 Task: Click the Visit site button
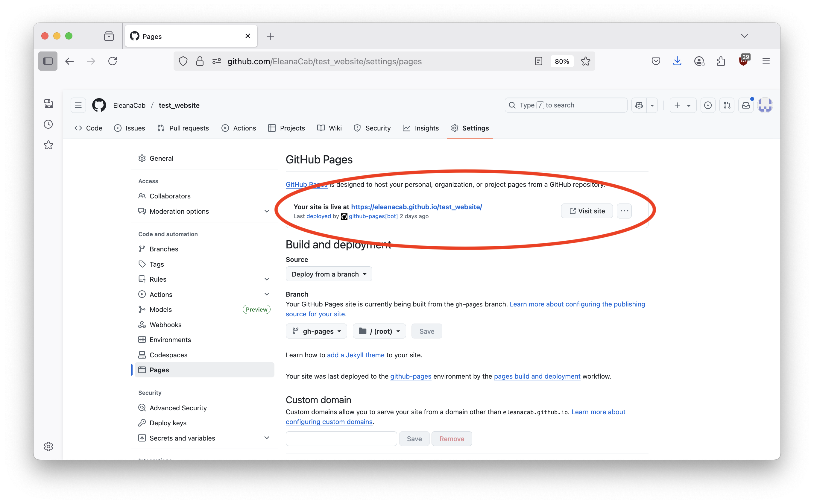[587, 211]
